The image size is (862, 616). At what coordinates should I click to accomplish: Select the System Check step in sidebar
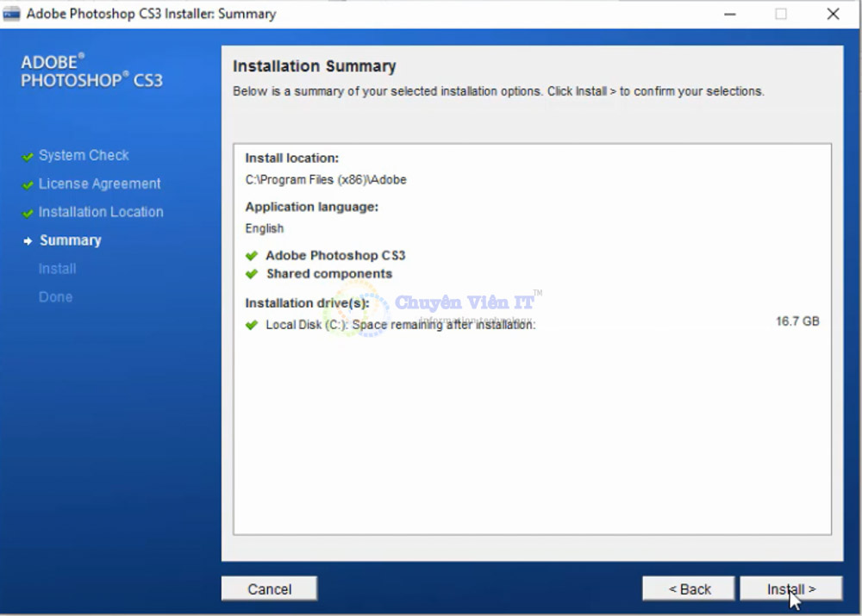[84, 155]
